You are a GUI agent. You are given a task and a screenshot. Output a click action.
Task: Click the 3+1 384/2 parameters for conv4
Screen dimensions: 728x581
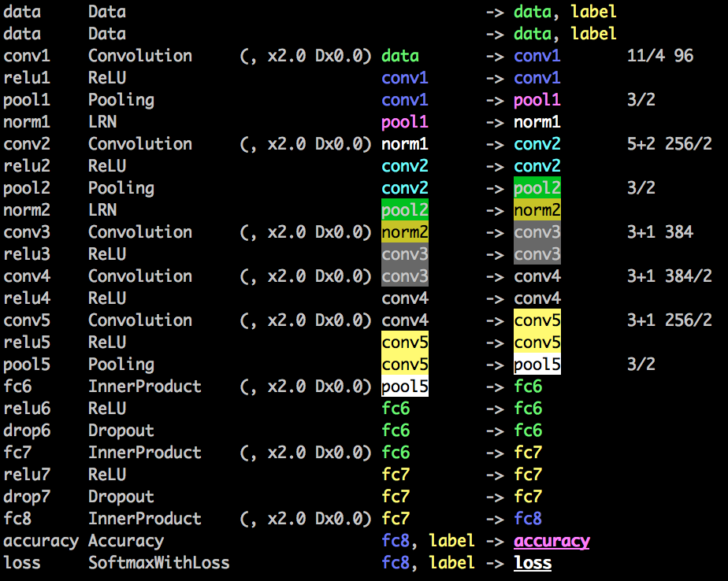(669, 276)
